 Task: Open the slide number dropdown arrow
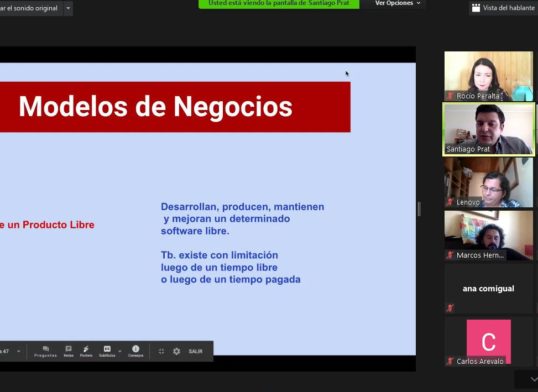(x=19, y=351)
